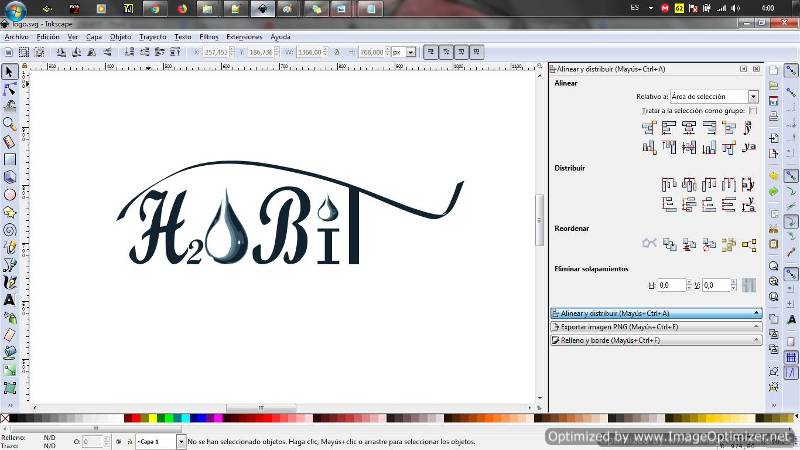Select the Ellipse circle tool
The width and height of the screenshot is (800, 450).
pyautogui.click(x=9, y=194)
